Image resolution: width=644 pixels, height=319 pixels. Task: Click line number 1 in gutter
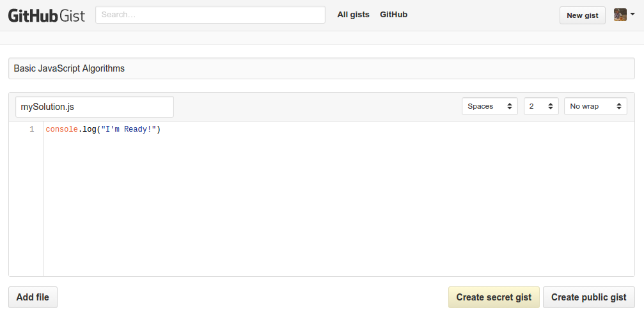click(x=31, y=130)
